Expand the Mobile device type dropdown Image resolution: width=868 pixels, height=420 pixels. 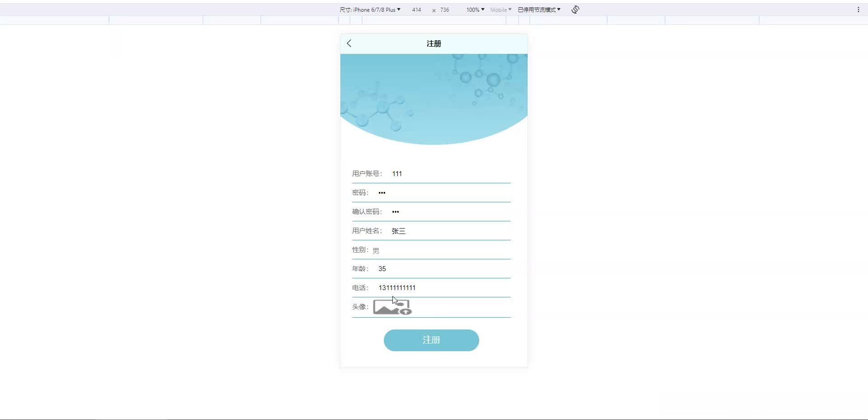tap(500, 9)
